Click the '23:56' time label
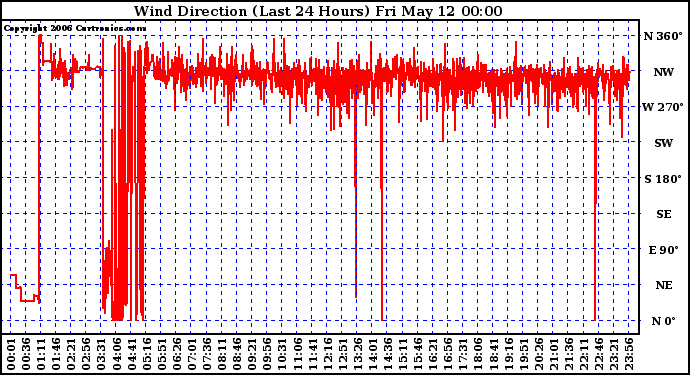Viewport: 690px width, 375px height. (x=629, y=355)
